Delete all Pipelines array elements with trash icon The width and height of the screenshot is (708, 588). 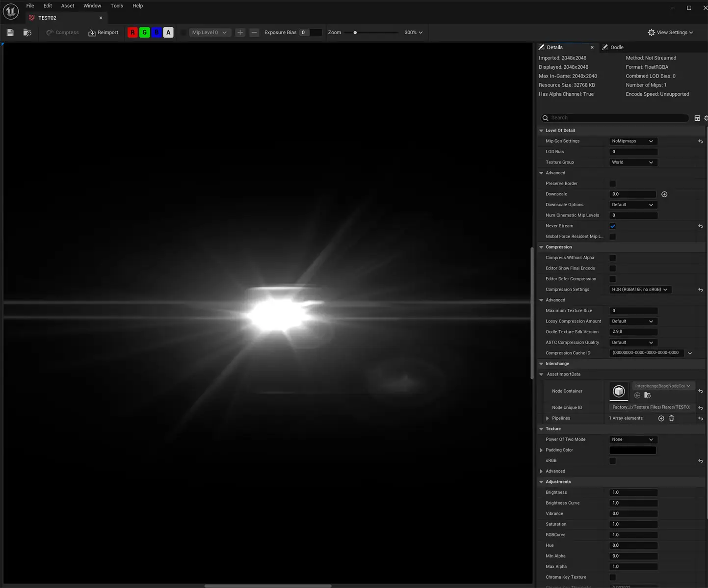[672, 418]
